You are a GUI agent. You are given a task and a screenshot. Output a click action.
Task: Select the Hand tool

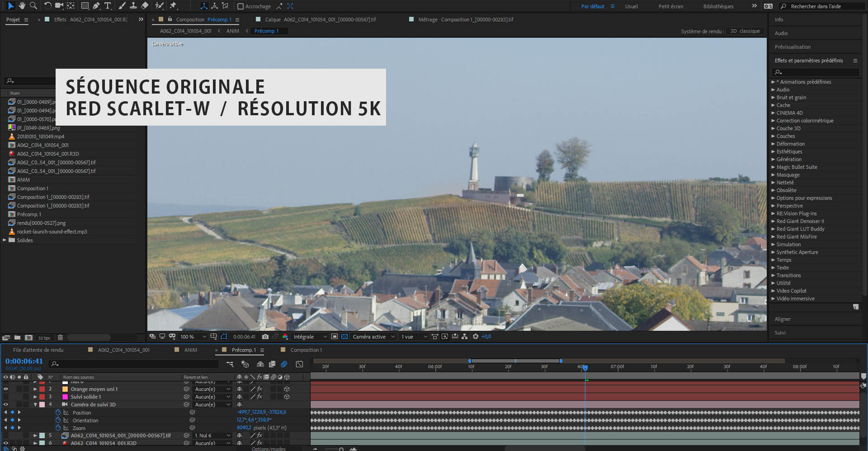point(22,6)
